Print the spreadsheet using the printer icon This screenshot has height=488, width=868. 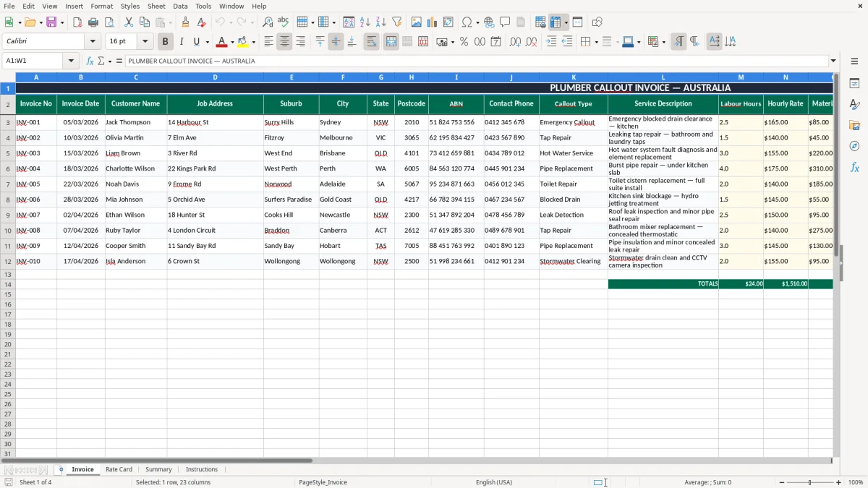click(93, 22)
